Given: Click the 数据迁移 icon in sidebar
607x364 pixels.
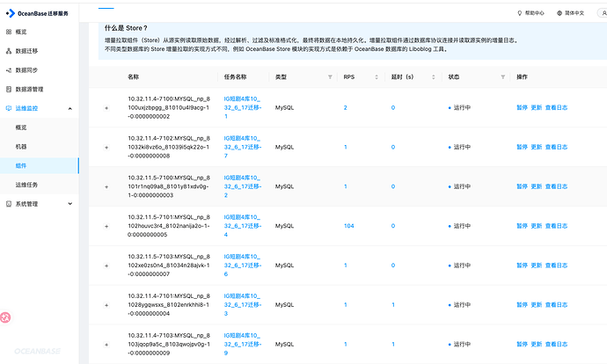Looking at the screenshot, I should point(9,51).
